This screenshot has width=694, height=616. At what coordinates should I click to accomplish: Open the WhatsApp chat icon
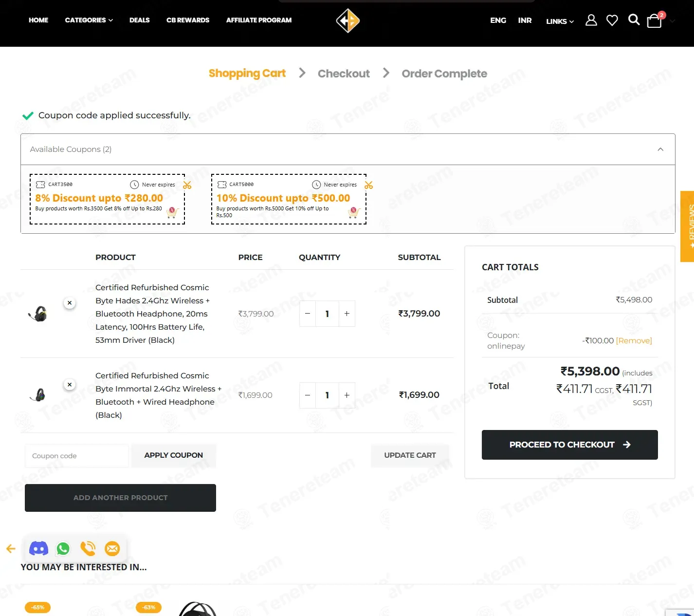pyautogui.click(x=63, y=549)
